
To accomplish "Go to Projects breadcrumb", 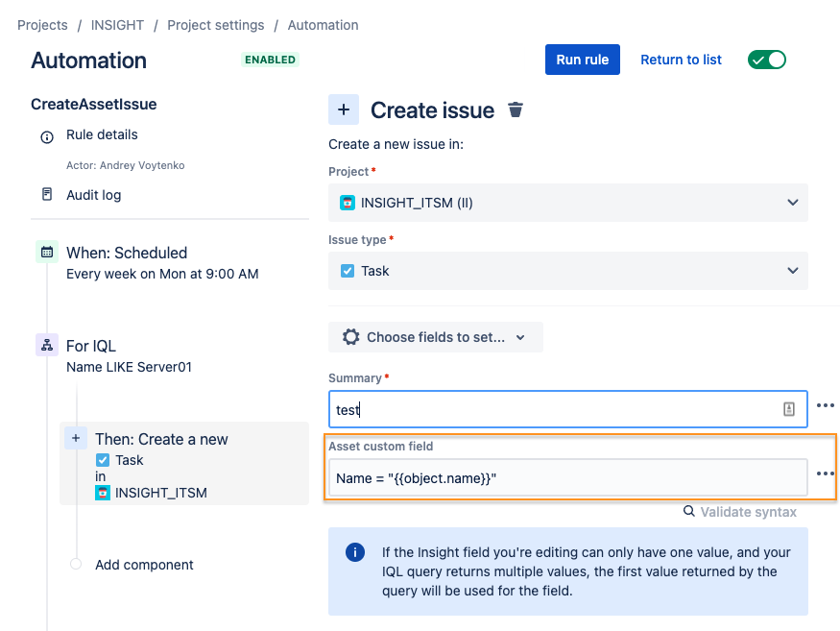I will (x=42, y=25).
